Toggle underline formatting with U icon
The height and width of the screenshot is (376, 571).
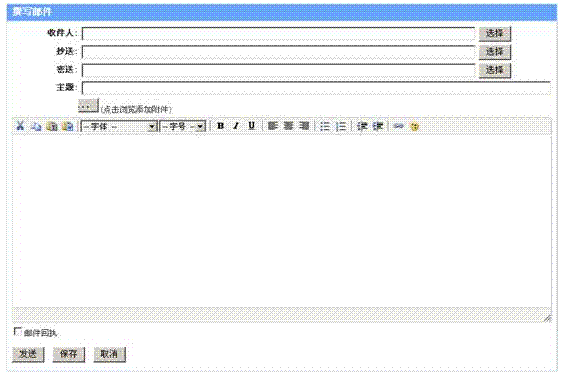(x=252, y=126)
